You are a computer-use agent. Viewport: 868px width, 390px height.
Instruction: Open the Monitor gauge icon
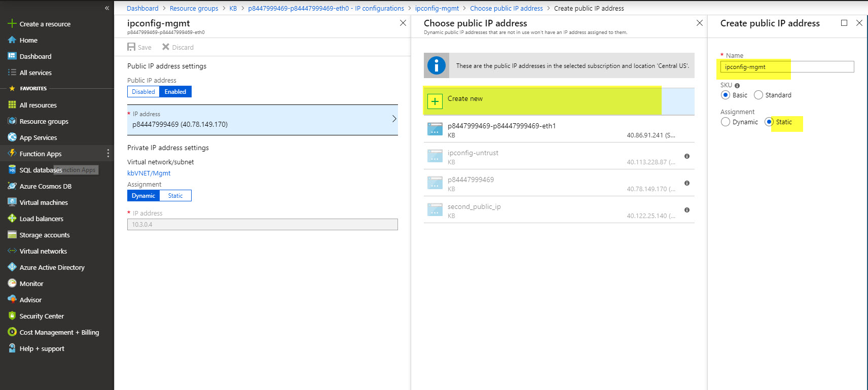[x=12, y=283]
